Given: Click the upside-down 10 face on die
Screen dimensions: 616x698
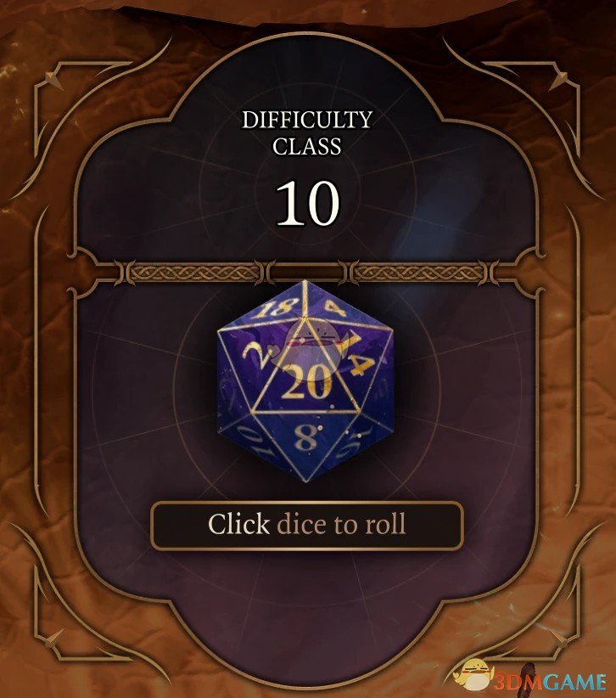Looking at the screenshot, I should coord(252,441).
